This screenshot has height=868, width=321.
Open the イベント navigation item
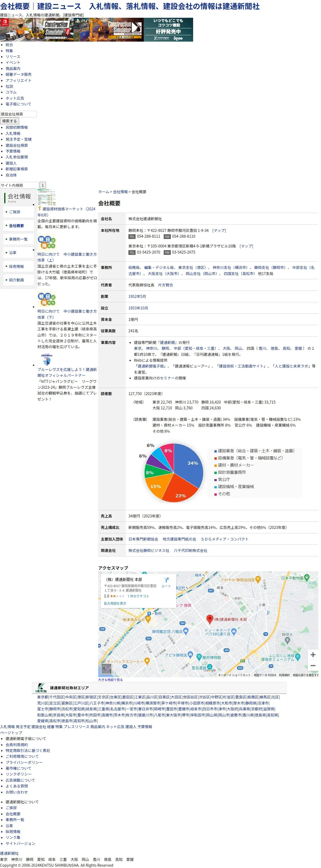(13, 63)
